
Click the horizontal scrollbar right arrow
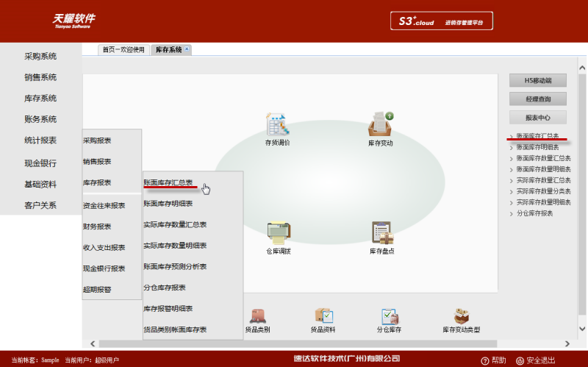click(x=567, y=343)
